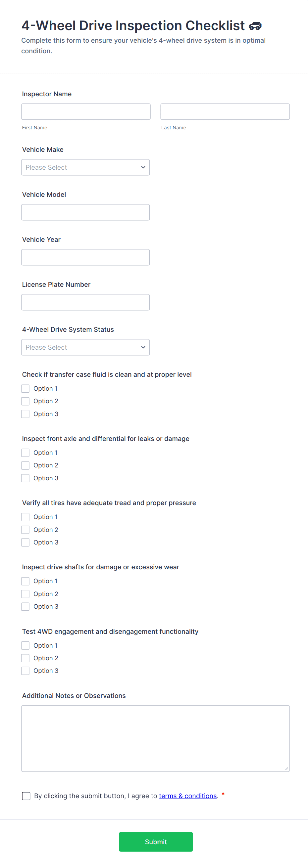Click the Last Name input field
This screenshot has height=868, width=308.
click(225, 111)
